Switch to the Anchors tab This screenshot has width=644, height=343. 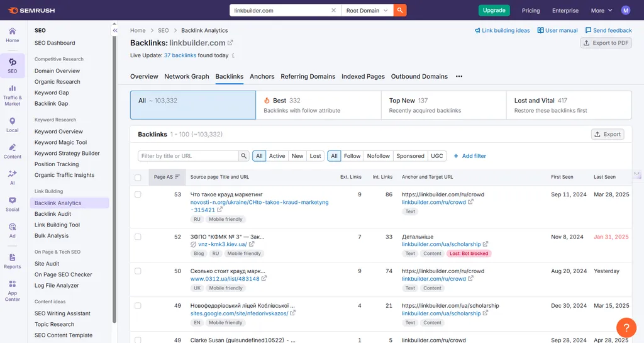(x=262, y=76)
